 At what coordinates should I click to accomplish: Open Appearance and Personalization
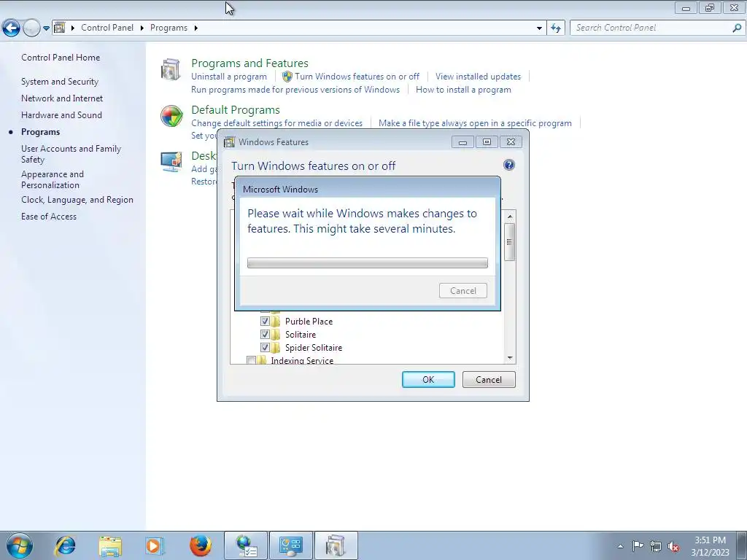(53, 179)
